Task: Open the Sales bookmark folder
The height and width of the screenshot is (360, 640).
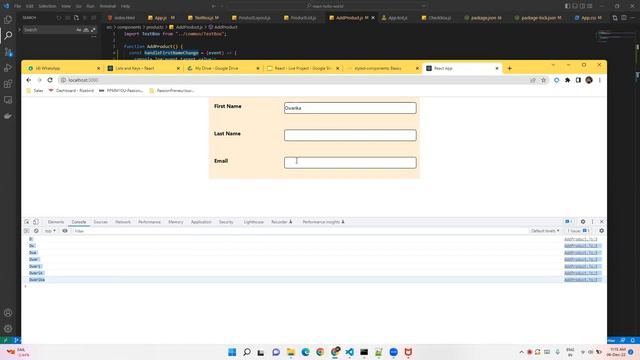Action: [35, 91]
